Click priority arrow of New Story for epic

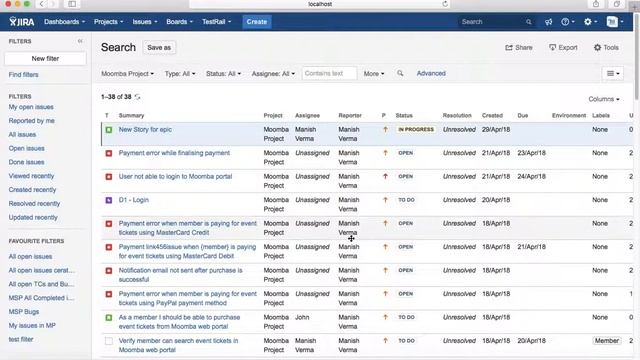pos(385,129)
